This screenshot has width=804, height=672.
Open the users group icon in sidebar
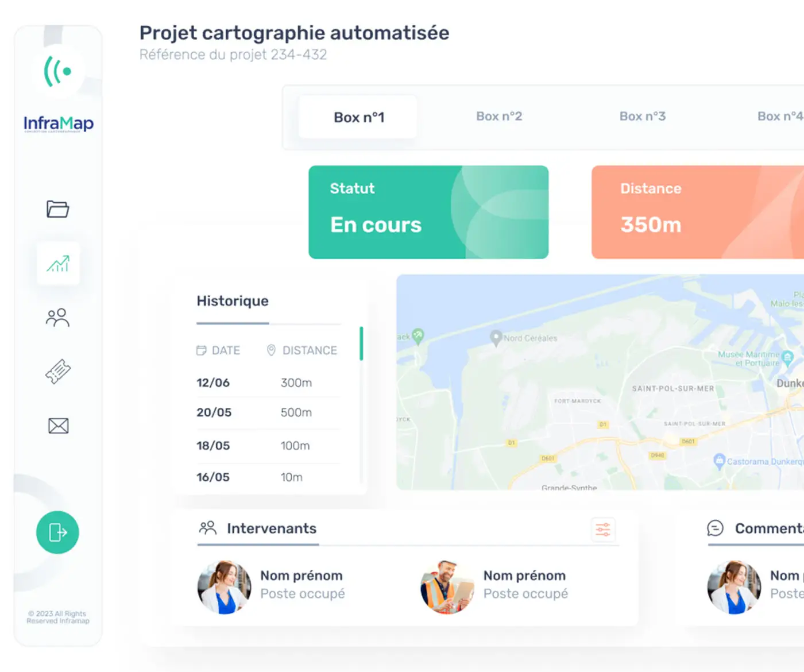[57, 318]
